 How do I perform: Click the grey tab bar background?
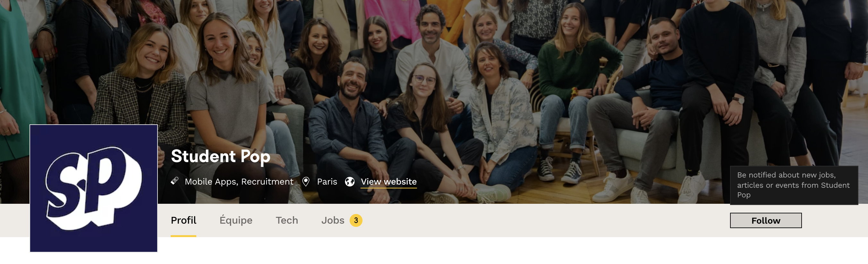[x=539, y=220]
